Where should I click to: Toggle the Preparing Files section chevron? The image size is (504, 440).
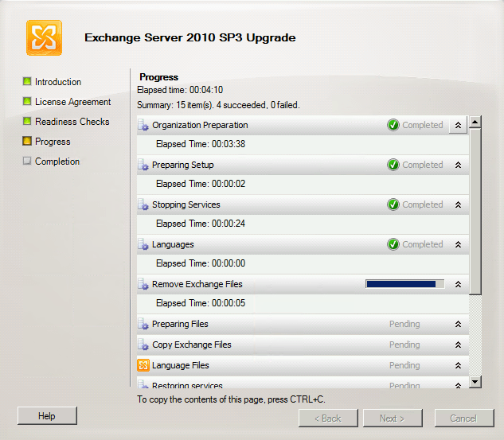[x=458, y=325]
